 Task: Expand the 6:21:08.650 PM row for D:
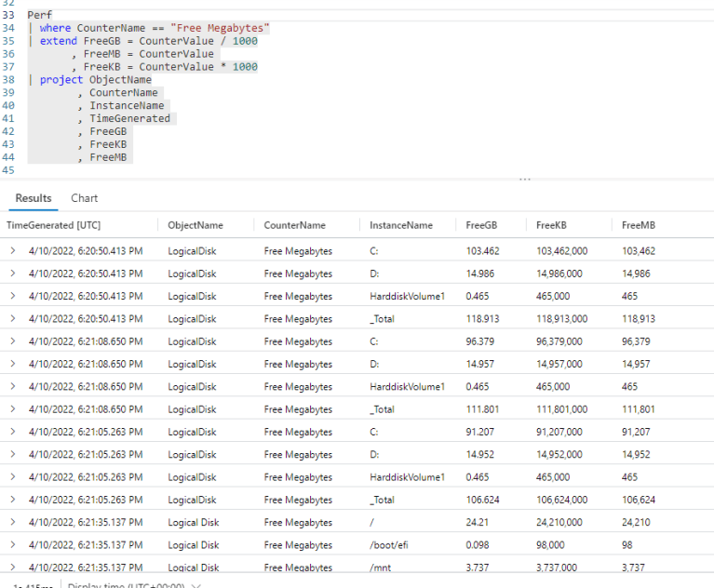click(13, 364)
